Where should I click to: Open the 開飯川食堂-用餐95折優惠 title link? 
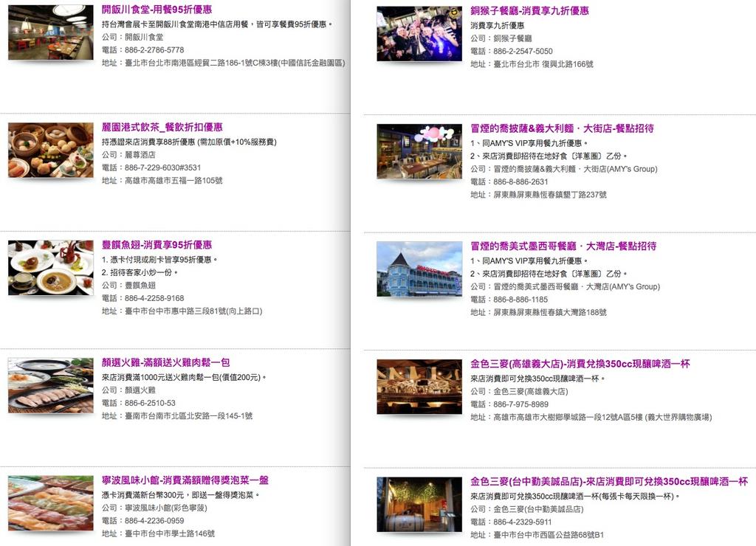(x=157, y=9)
